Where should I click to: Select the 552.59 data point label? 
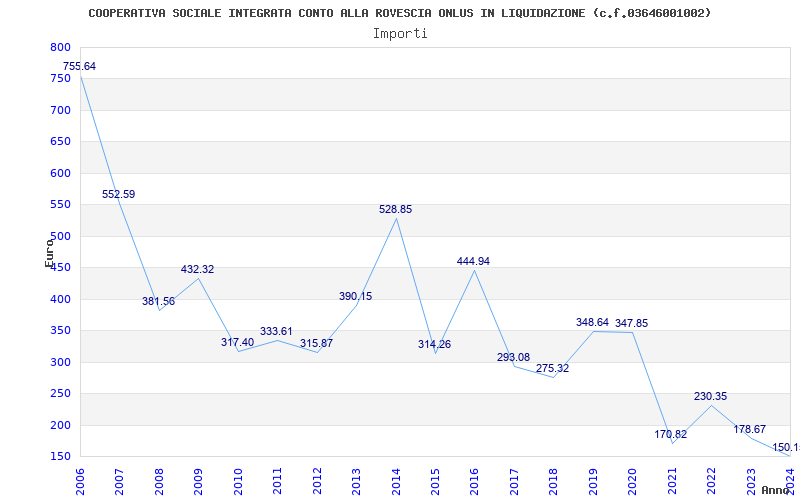coord(118,194)
